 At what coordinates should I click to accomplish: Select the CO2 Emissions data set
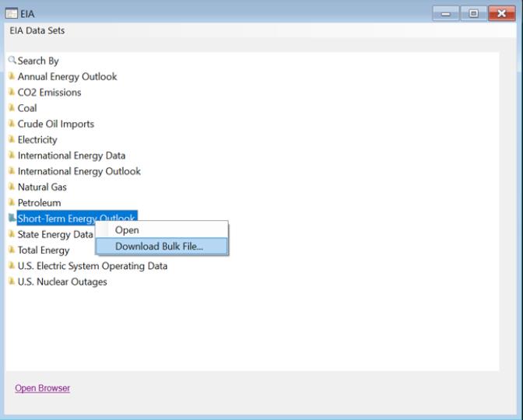pos(49,93)
